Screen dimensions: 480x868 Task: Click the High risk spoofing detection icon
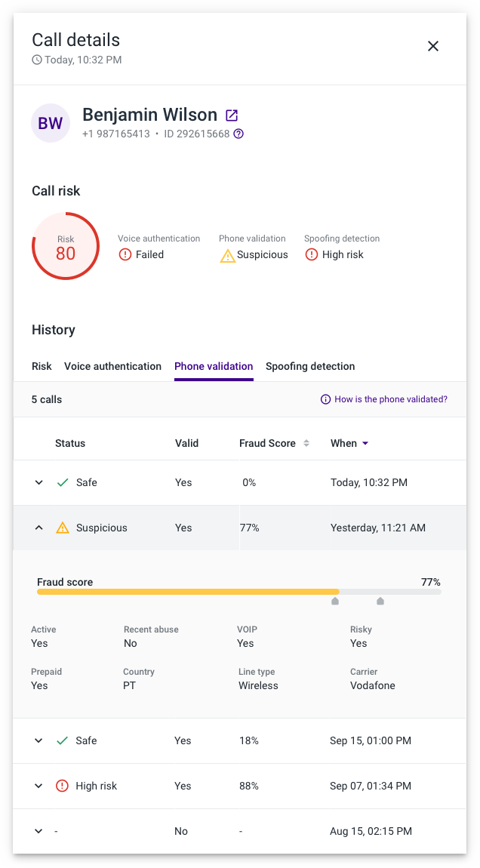(x=311, y=254)
